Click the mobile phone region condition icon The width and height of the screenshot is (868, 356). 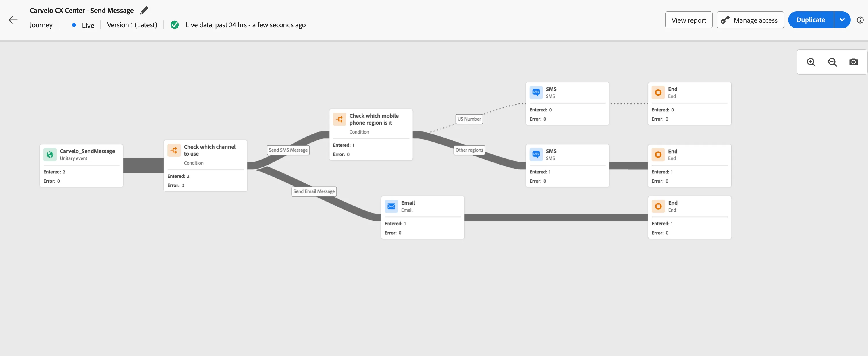point(339,119)
